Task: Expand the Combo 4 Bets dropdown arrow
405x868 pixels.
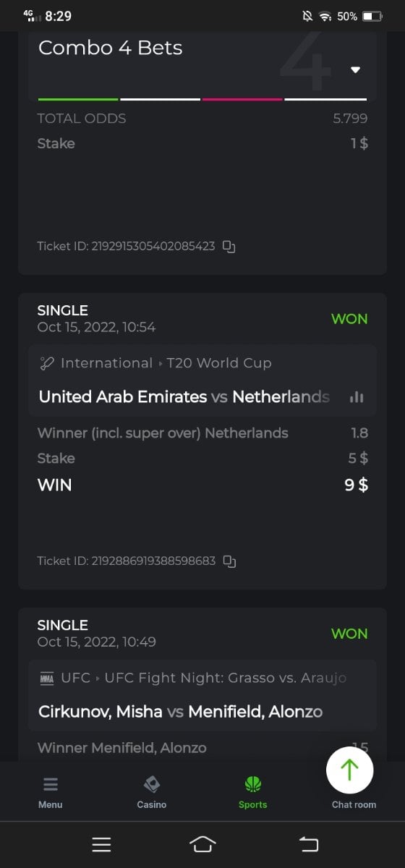Action: [355, 70]
